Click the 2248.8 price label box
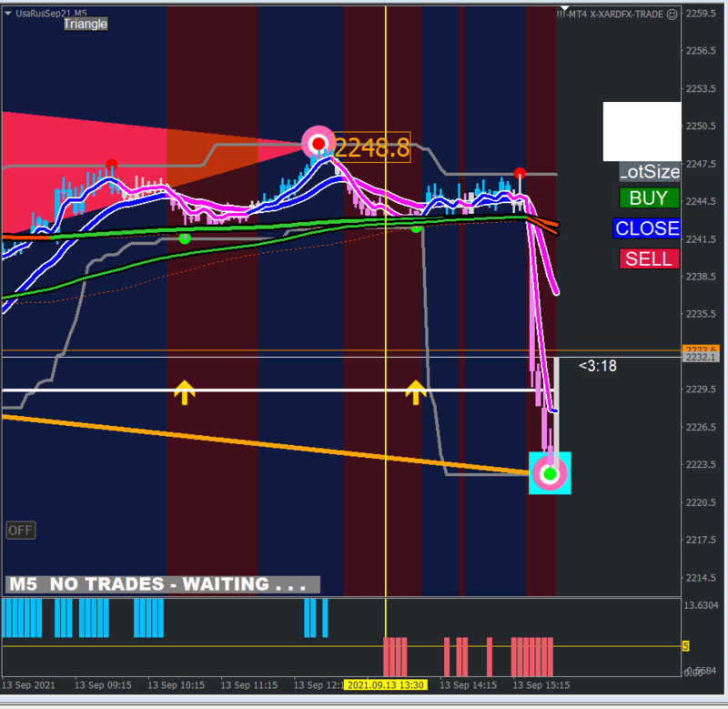 tap(372, 147)
